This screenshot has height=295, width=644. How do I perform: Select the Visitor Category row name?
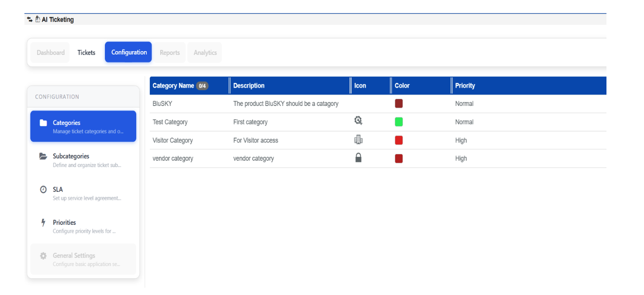tap(173, 140)
